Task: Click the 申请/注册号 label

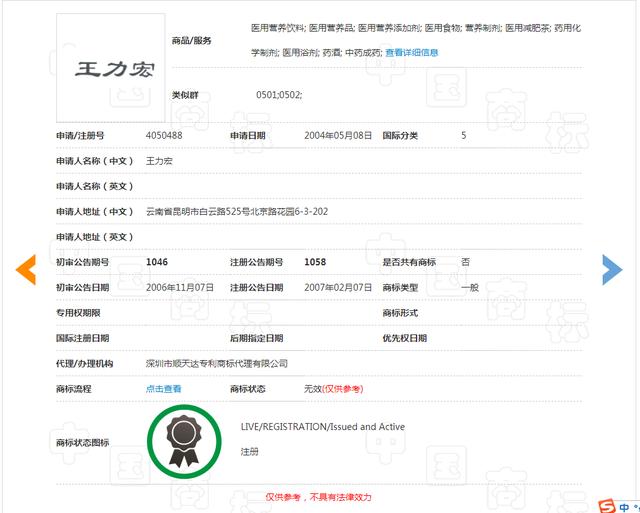Action: click(80, 135)
